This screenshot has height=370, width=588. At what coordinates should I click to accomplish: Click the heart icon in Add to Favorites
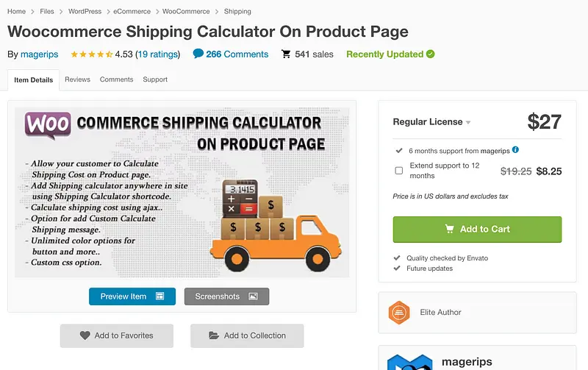coord(85,335)
